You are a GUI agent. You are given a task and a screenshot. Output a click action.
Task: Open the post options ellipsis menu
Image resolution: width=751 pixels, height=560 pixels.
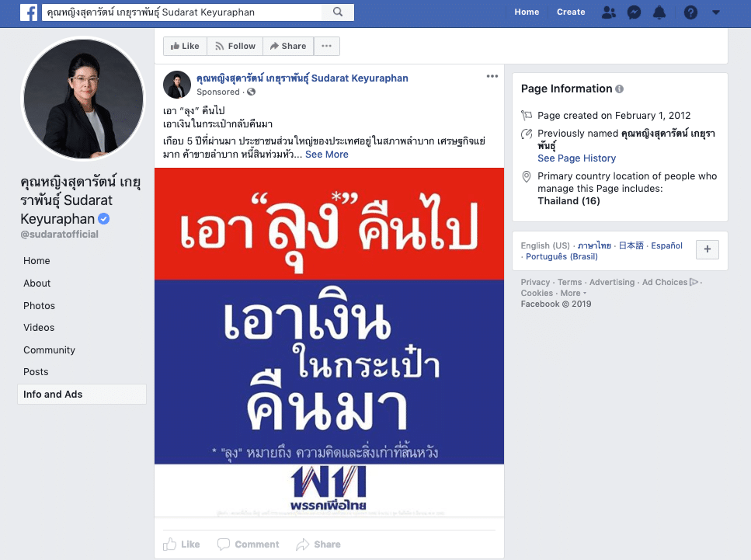click(492, 76)
